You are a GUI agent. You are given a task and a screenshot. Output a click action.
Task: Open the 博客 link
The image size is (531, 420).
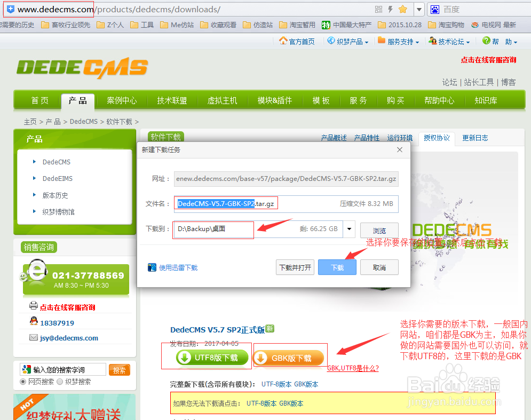click(x=508, y=82)
